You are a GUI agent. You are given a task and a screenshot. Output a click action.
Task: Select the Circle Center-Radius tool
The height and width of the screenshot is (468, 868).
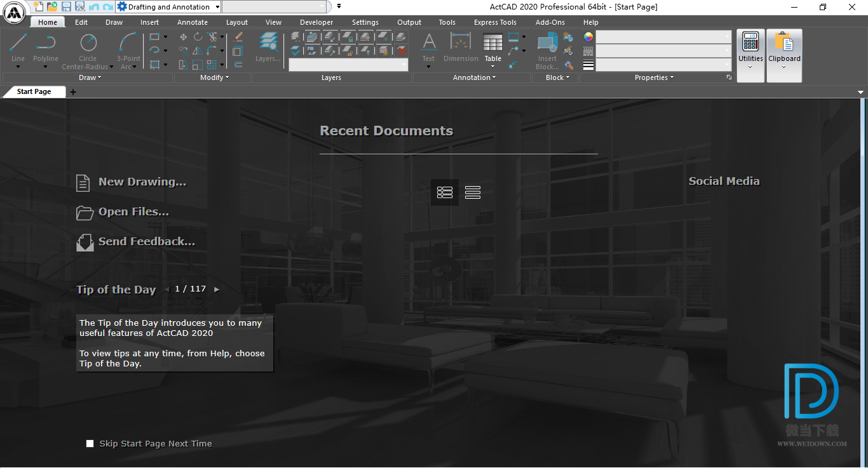coord(88,51)
